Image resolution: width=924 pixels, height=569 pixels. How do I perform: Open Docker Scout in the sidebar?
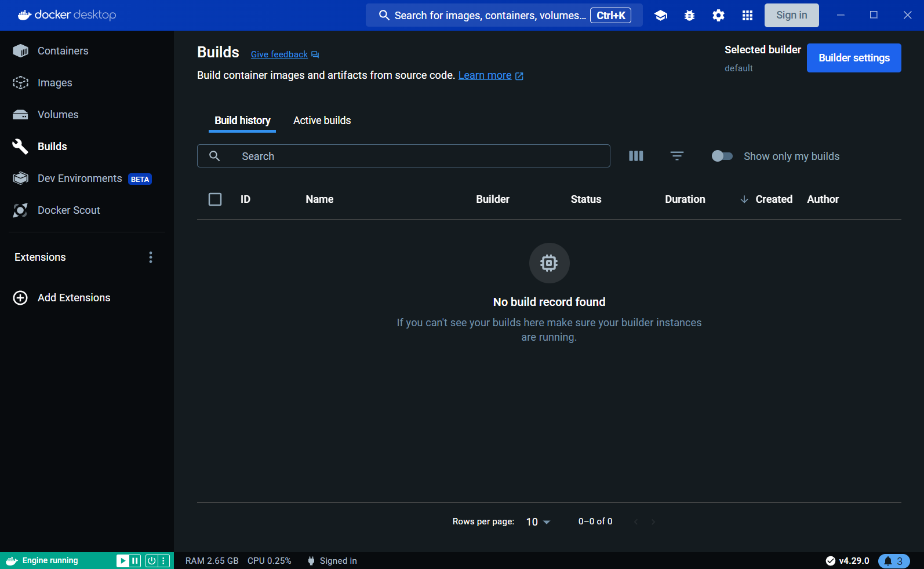click(x=68, y=210)
